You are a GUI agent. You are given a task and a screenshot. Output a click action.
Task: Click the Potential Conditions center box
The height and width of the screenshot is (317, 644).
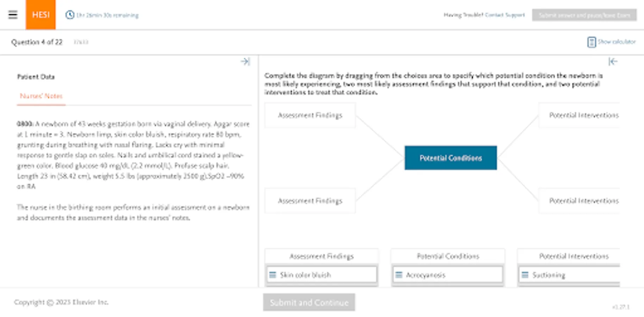(451, 158)
